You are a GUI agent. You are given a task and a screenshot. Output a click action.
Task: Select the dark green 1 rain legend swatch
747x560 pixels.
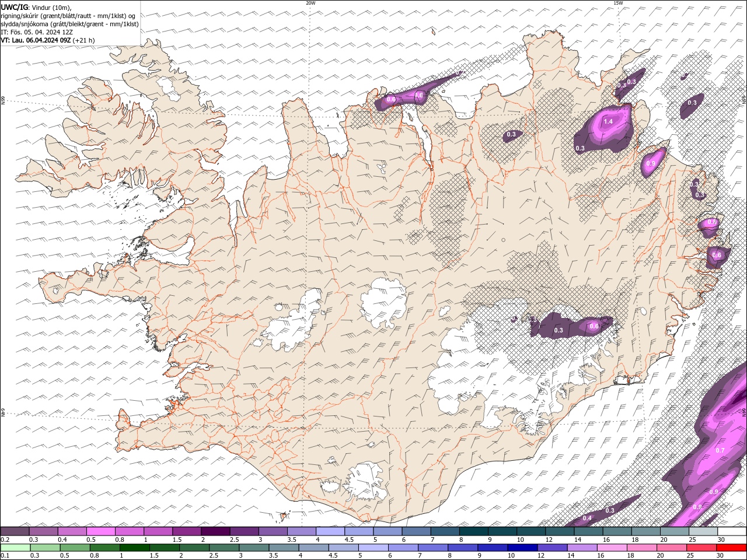tap(135, 548)
